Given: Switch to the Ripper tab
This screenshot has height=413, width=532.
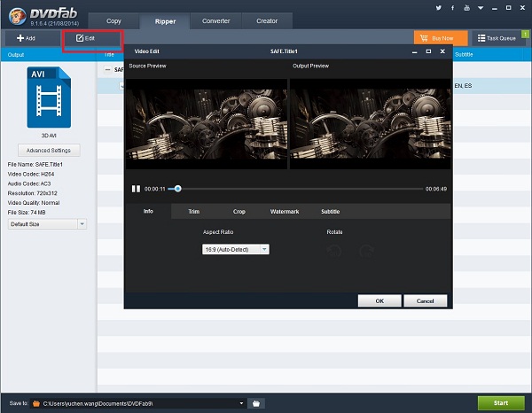Looking at the screenshot, I should click(x=165, y=21).
